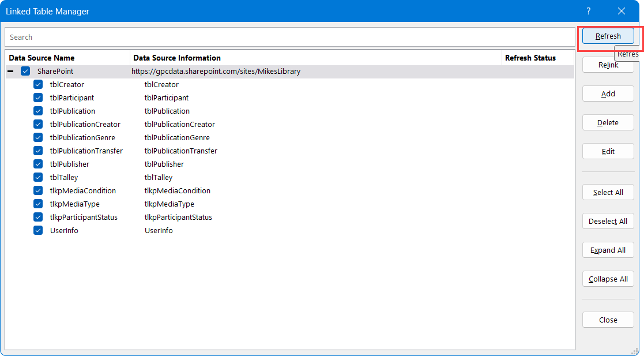Uncheck the tlkpMediaType checkbox
644x356 pixels.
38,204
